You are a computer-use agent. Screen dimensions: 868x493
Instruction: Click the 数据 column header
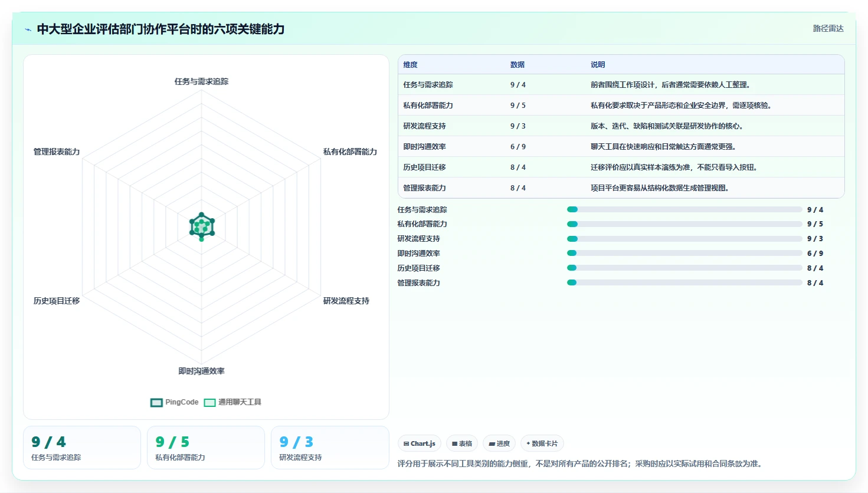click(x=517, y=65)
